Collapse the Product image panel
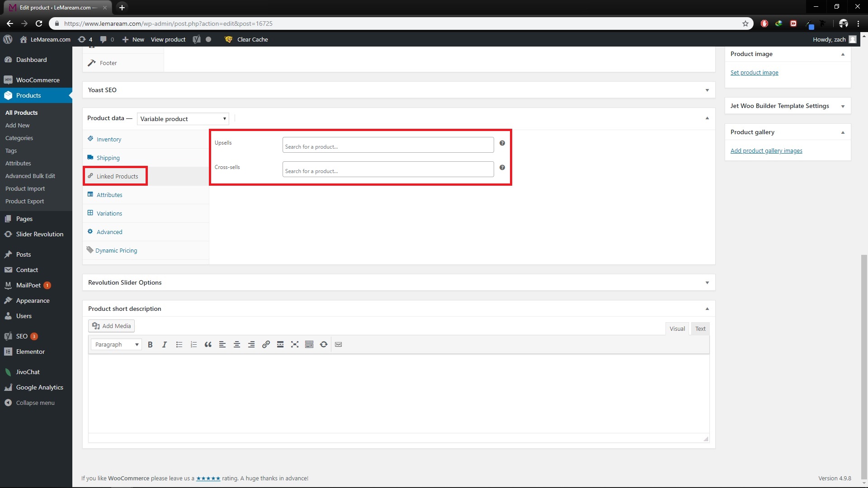Screen dimensions: 868x488 click(x=843, y=54)
